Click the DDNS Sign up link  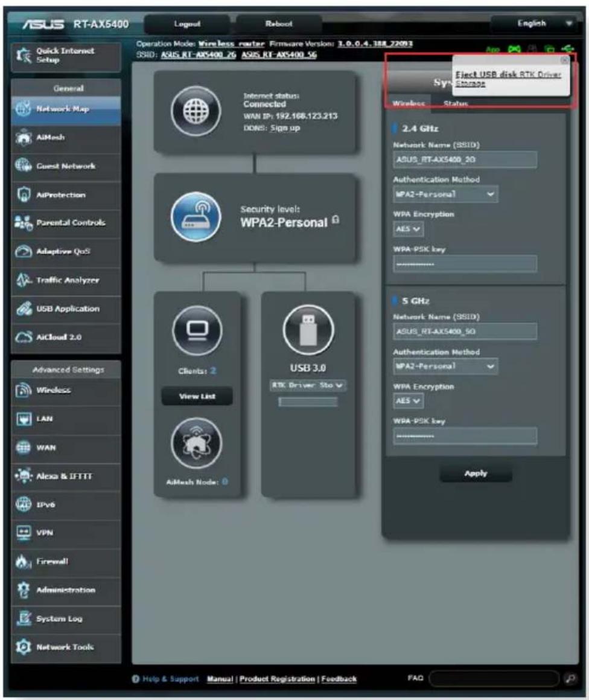(x=285, y=128)
